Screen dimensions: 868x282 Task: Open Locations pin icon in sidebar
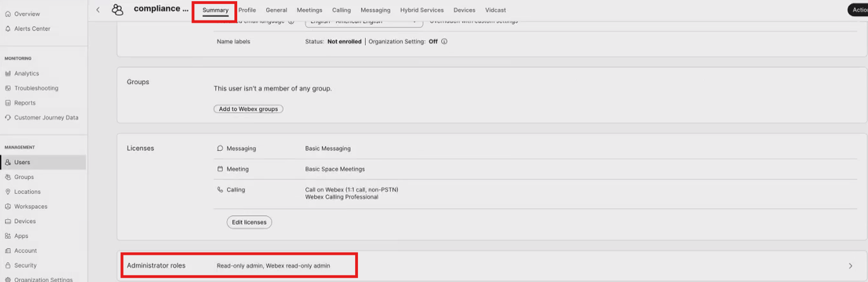(x=8, y=192)
